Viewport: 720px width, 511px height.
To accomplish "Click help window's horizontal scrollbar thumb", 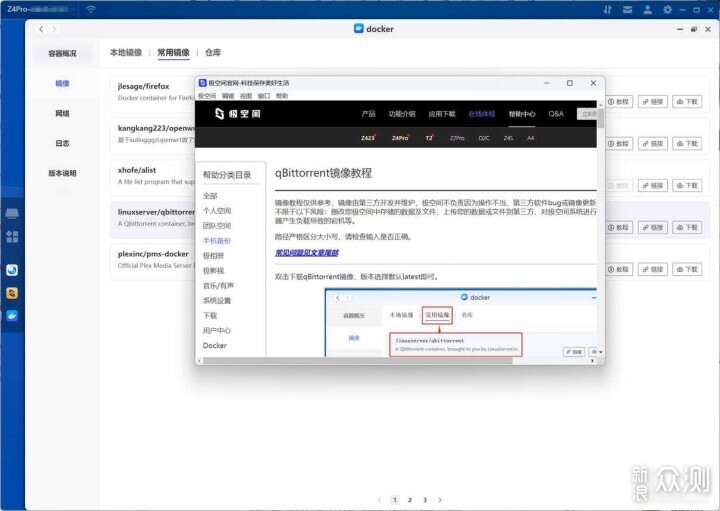I will [x=358, y=361].
